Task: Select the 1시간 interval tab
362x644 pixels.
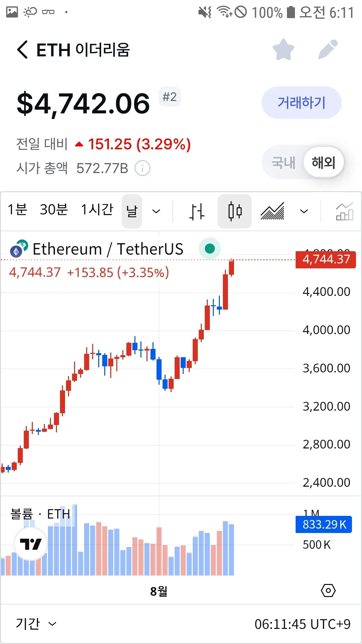Action: pyautogui.click(x=97, y=210)
